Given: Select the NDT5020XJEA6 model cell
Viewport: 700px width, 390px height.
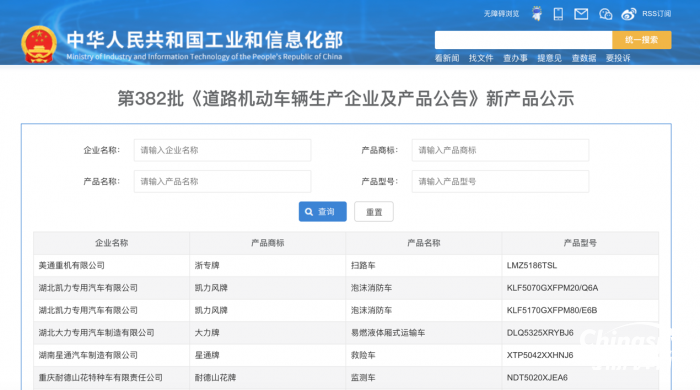Looking at the screenshot, I should point(580,378).
